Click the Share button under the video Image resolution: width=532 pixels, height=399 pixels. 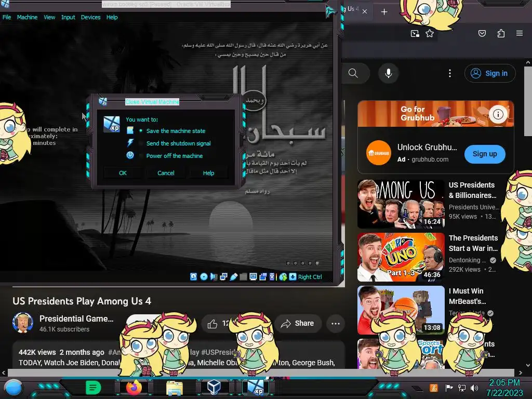297,324
